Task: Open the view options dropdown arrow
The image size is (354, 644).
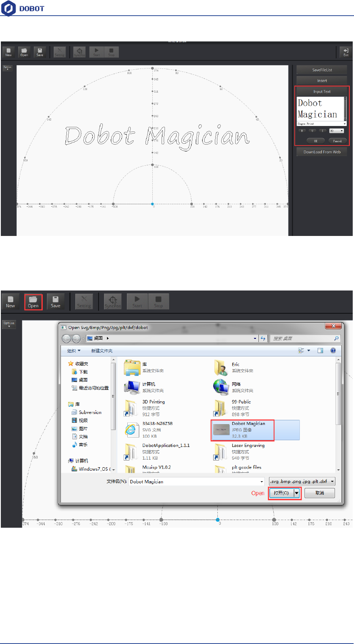Action: [309, 351]
